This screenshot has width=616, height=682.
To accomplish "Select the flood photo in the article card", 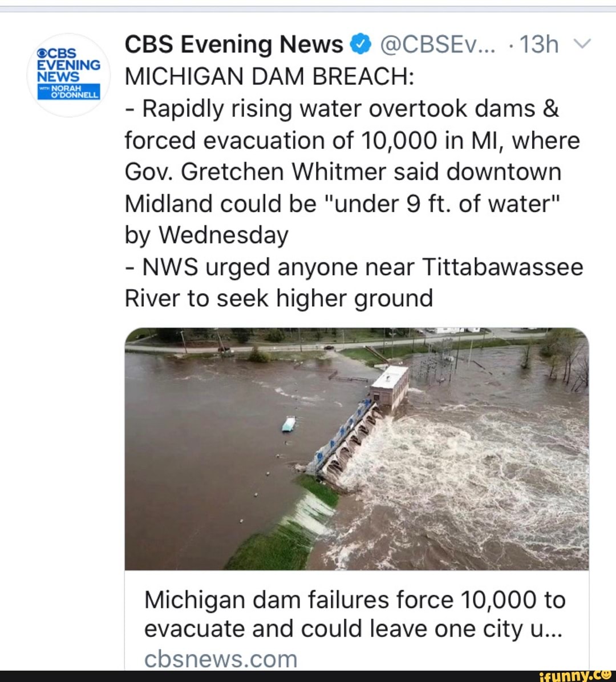I will point(356,450).
